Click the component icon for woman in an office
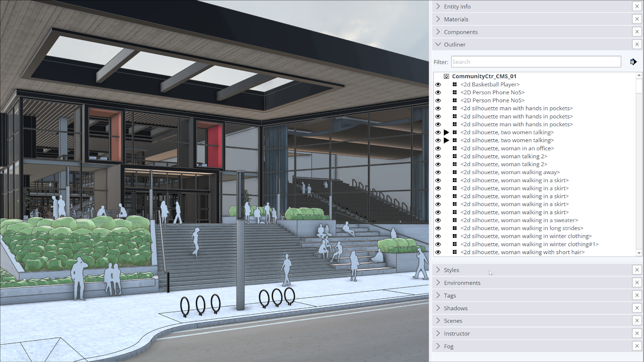The height and width of the screenshot is (362, 644). point(454,148)
